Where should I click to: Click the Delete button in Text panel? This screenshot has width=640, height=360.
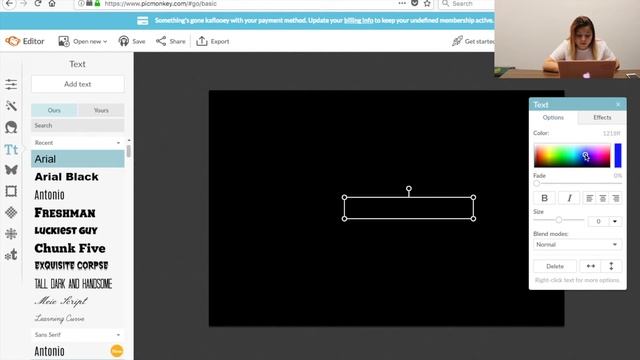point(555,266)
